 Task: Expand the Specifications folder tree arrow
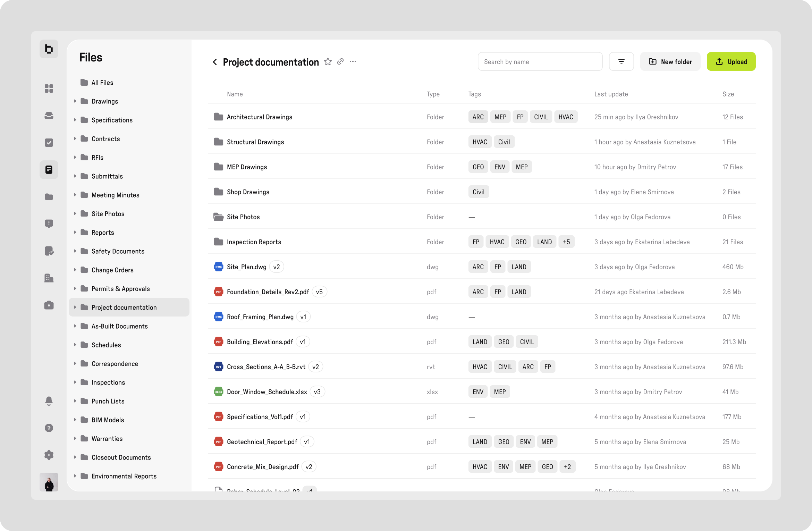(x=75, y=120)
